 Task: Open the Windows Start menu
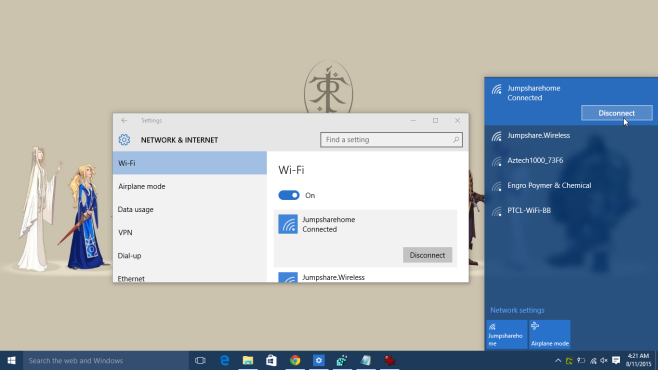pyautogui.click(x=11, y=360)
